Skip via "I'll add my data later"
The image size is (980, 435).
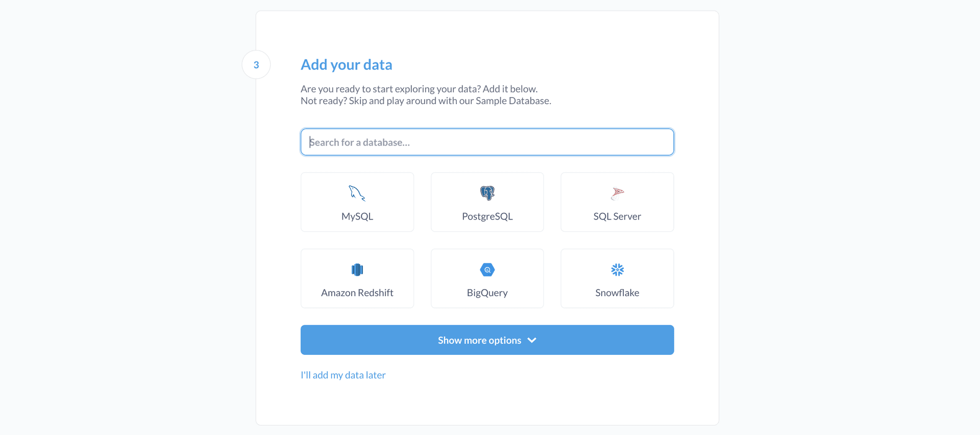(343, 375)
